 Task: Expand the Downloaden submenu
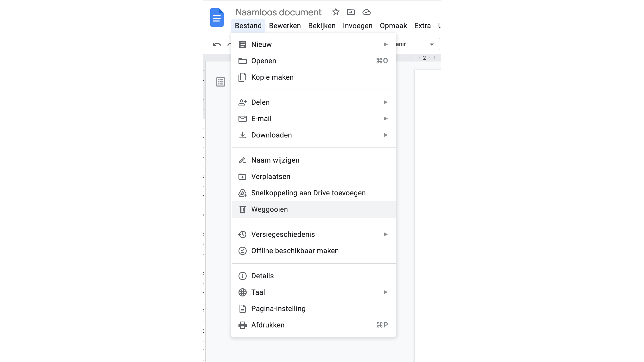[386, 135]
